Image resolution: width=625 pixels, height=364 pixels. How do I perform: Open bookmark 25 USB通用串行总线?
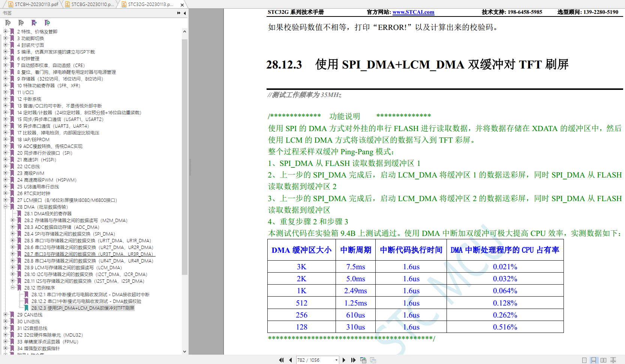(38, 187)
